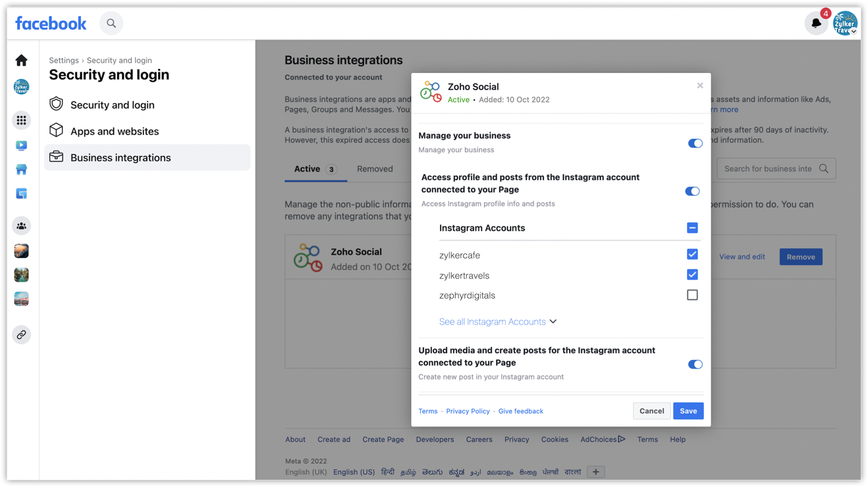The image size is (868, 487).
Task: Click the Zoho Social logo in integrations list
Action: [x=308, y=257]
